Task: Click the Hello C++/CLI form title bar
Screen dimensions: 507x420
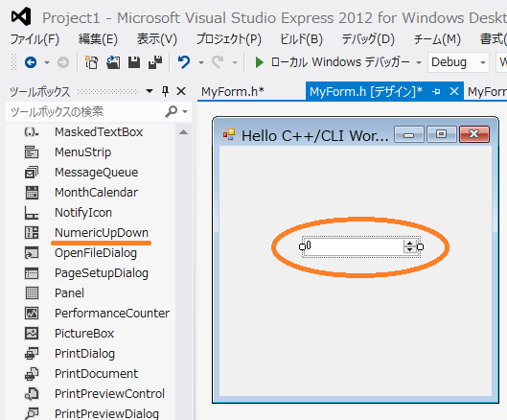Action: coord(355,134)
